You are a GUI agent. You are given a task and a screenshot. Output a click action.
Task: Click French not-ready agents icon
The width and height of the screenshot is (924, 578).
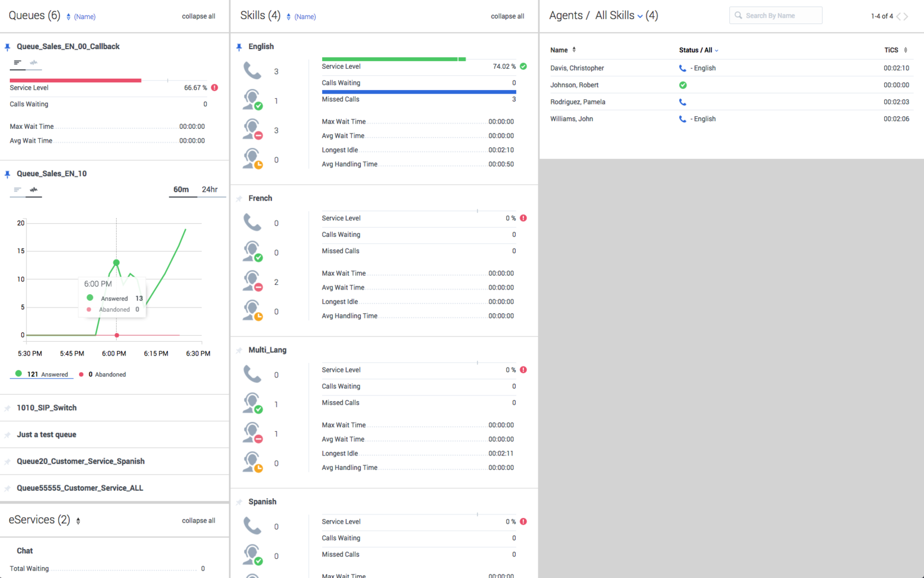tap(252, 281)
